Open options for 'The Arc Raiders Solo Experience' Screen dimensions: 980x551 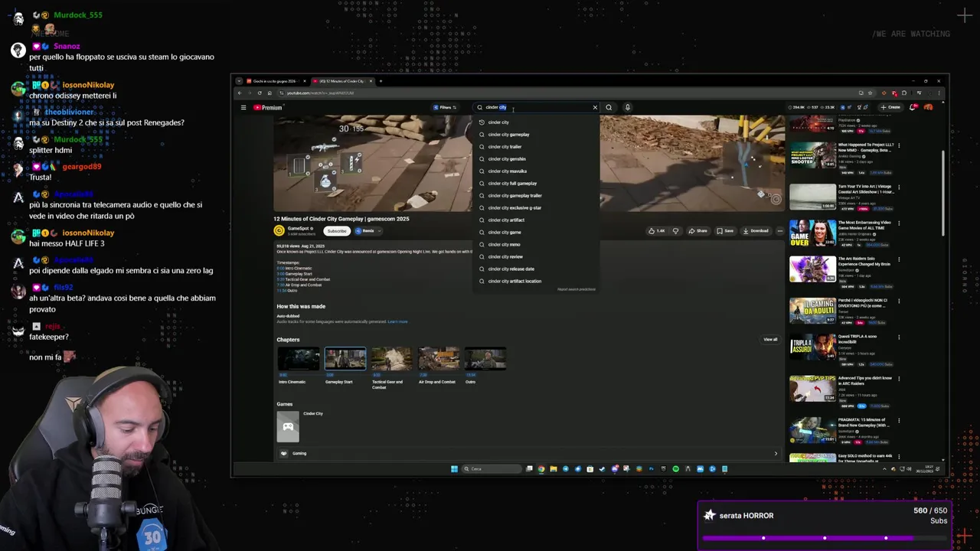[x=899, y=259]
